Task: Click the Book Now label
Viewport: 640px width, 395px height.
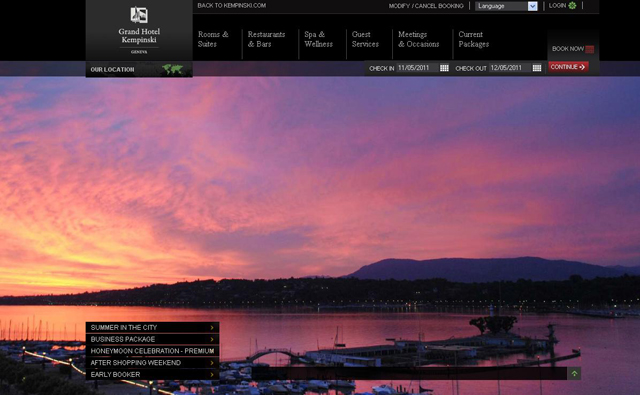Action: click(x=568, y=49)
